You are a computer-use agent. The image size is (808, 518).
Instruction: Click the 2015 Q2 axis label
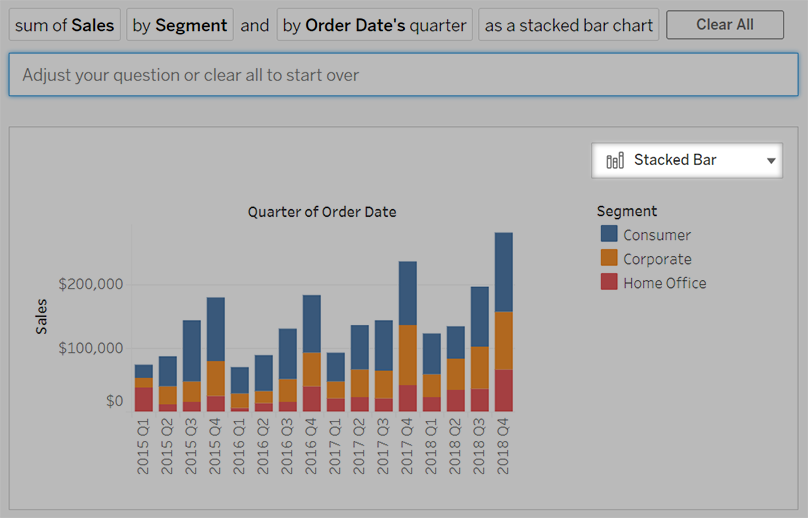[x=167, y=447]
